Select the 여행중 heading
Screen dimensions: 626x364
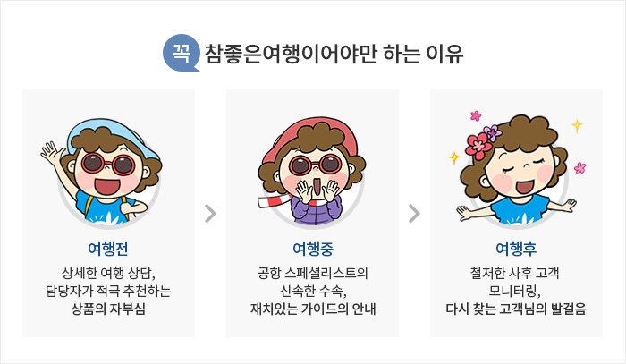pyautogui.click(x=313, y=249)
